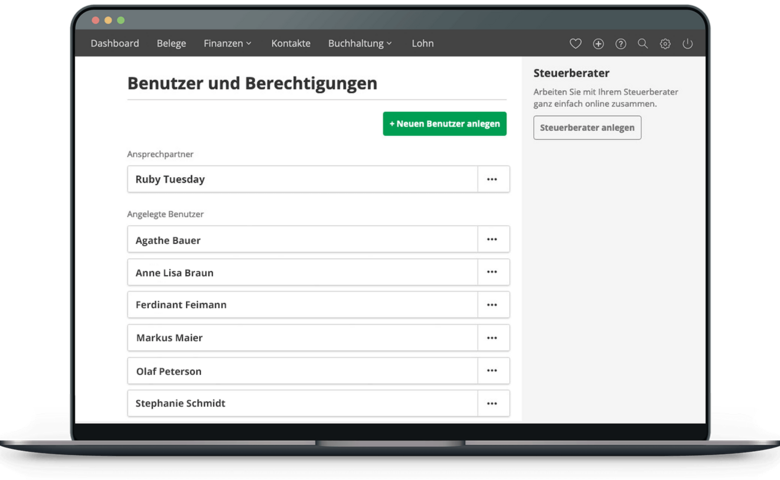Select the Ferdinant Feimann user row
The height and width of the screenshot is (480, 780).
coord(302,305)
